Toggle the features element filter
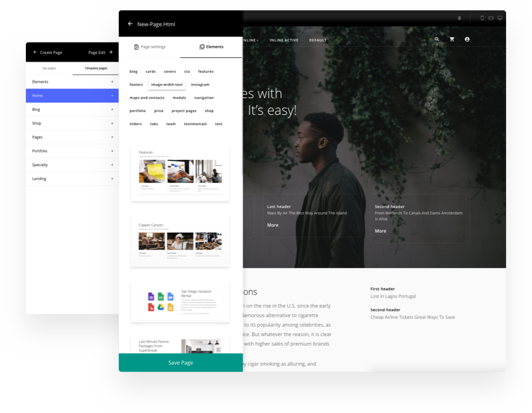This screenshot has width=532, height=413. pyautogui.click(x=206, y=71)
